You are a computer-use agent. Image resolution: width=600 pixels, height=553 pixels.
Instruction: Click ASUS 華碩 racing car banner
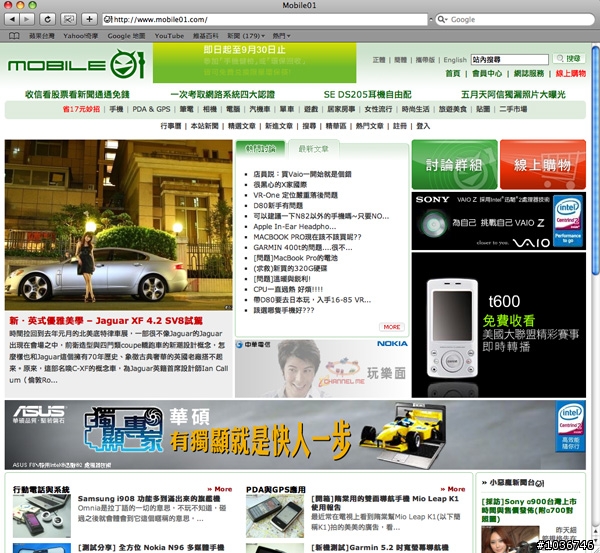tap(295, 435)
